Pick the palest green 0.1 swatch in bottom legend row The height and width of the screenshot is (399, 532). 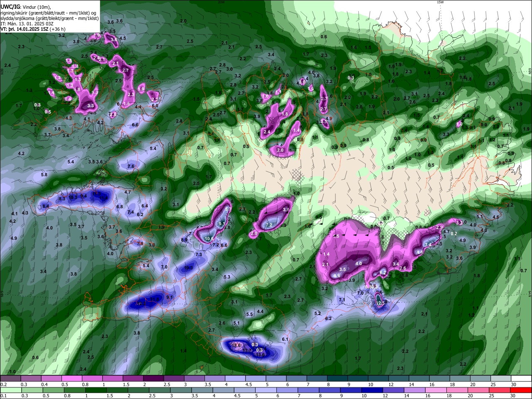click(x=10, y=390)
